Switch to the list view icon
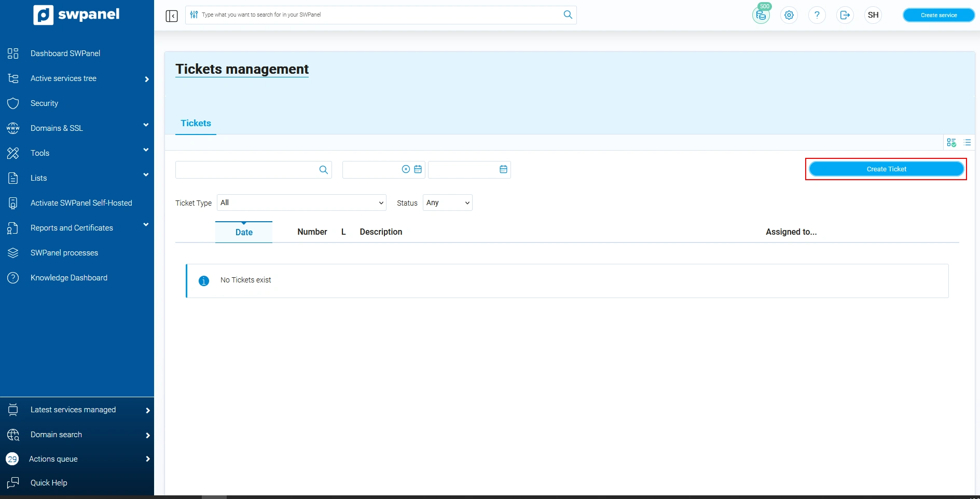Screen dimensions: 980x499 [967, 142]
